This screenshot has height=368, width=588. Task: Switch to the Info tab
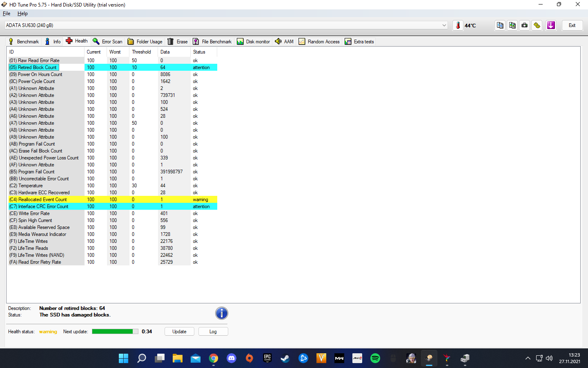click(x=53, y=41)
